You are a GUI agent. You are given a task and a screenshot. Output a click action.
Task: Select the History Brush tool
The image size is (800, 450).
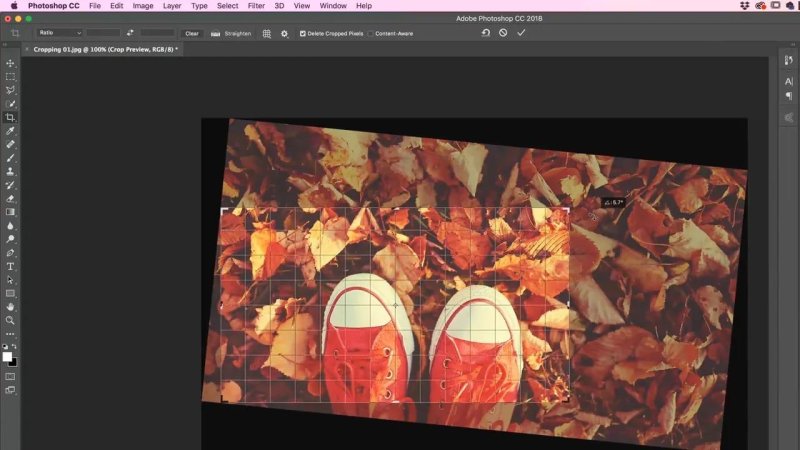coord(10,185)
